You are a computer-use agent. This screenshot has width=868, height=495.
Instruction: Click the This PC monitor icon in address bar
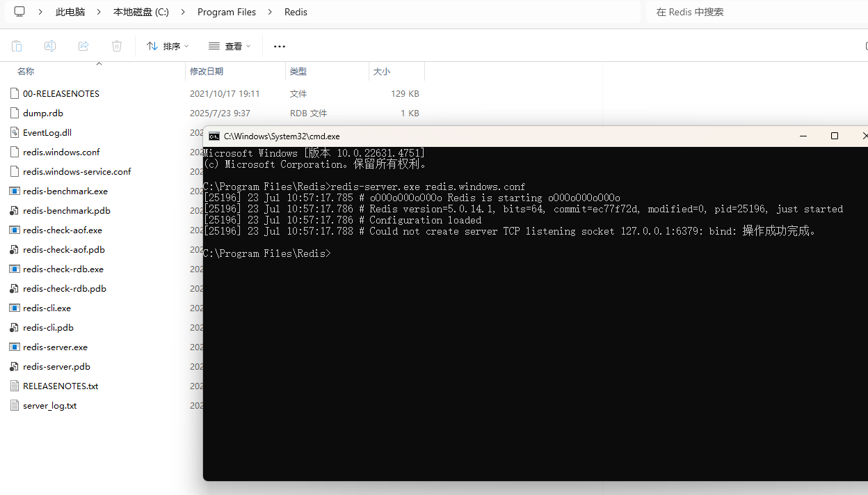[x=19, y=12]
